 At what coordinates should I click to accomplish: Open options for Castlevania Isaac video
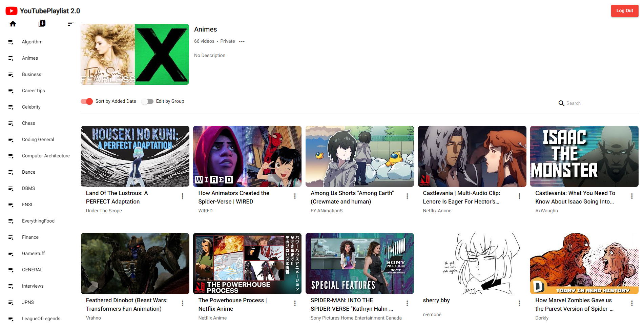point(632,196)
